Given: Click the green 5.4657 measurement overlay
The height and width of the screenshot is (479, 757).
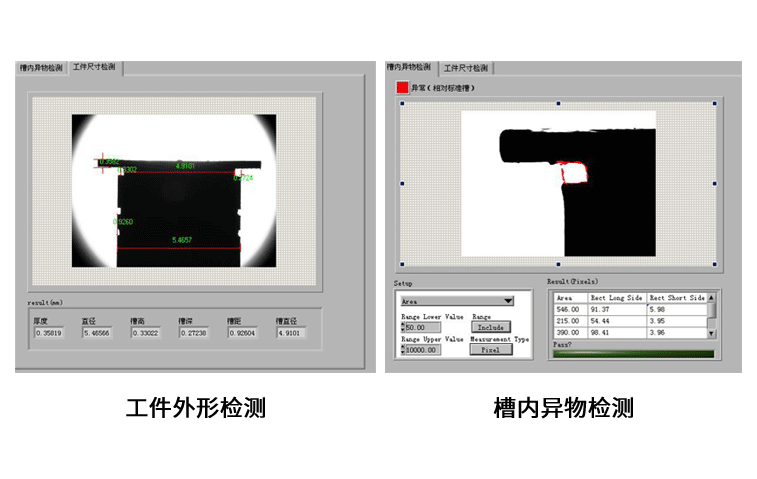Looking at the screenshot, I should (182, 240).
